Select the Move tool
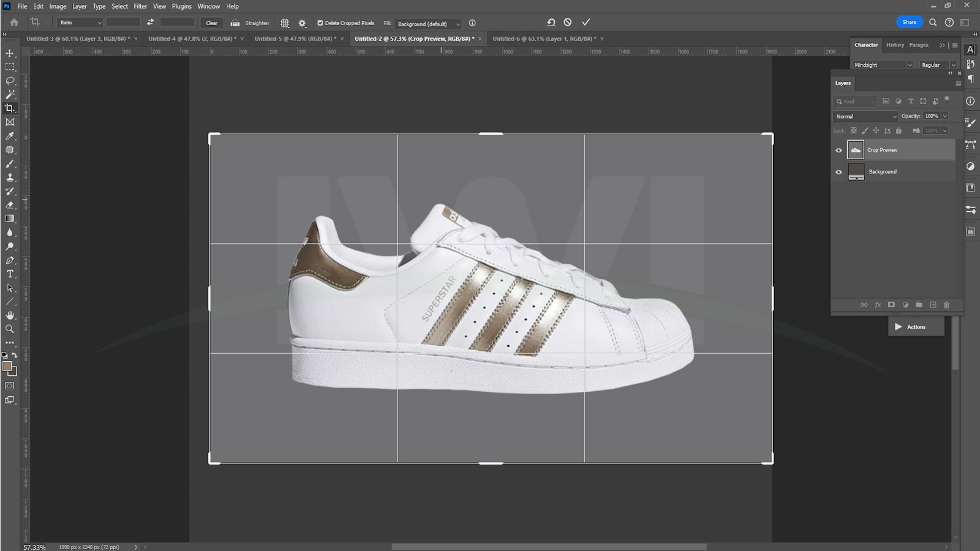Viewport: 980px width, 551px height. 10,53
